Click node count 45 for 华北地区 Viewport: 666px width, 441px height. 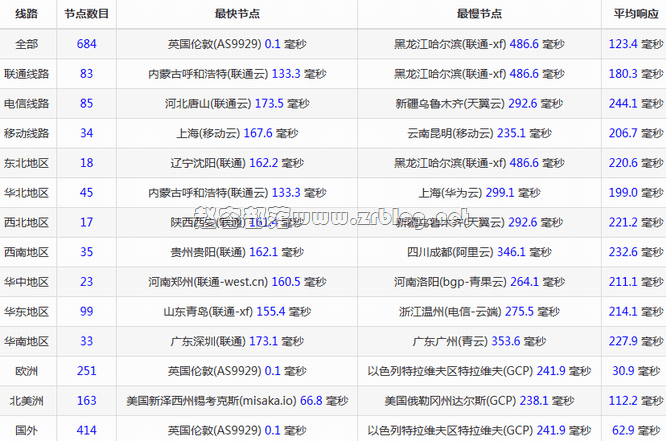coord(87,192)
